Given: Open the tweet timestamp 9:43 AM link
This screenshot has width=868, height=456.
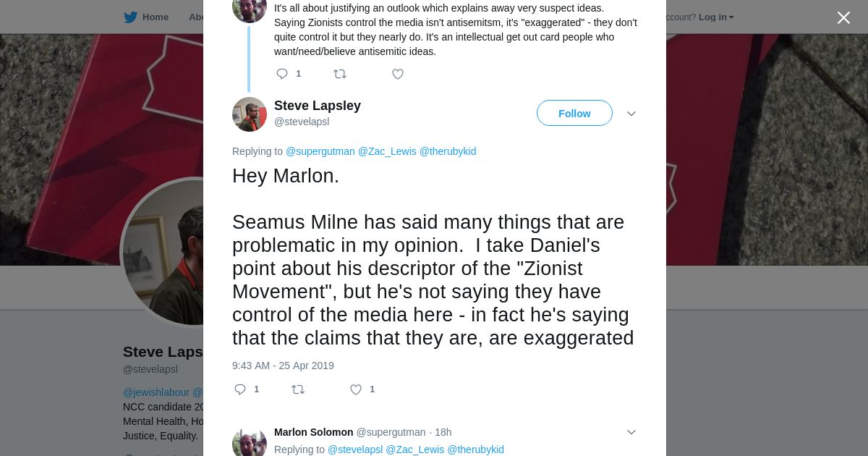Looking at the screenshot, I should click(283, 366).
